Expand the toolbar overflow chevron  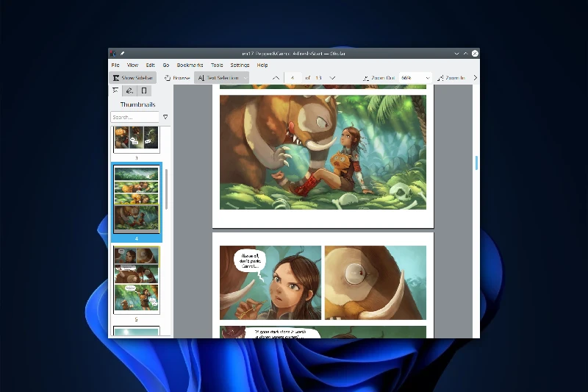coord(475,77)
